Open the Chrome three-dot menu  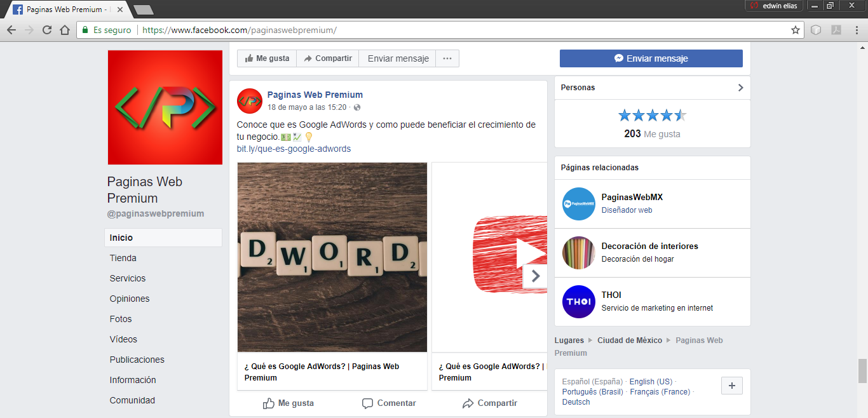(x=857, y=30)
